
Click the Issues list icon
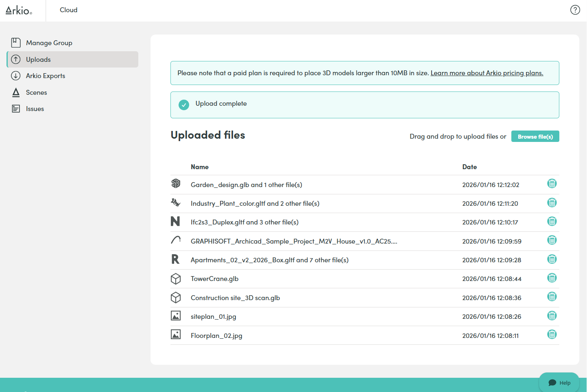[16, 109]
